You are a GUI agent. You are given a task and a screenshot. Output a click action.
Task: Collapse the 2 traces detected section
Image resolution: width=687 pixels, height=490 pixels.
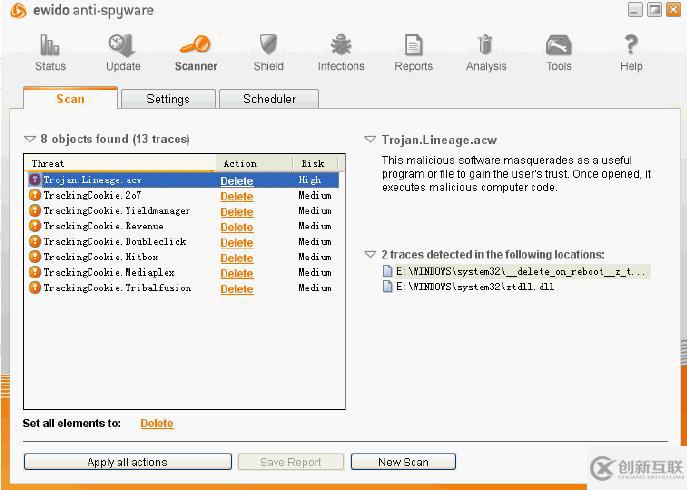pyautogui.click(x=370, y=255)
